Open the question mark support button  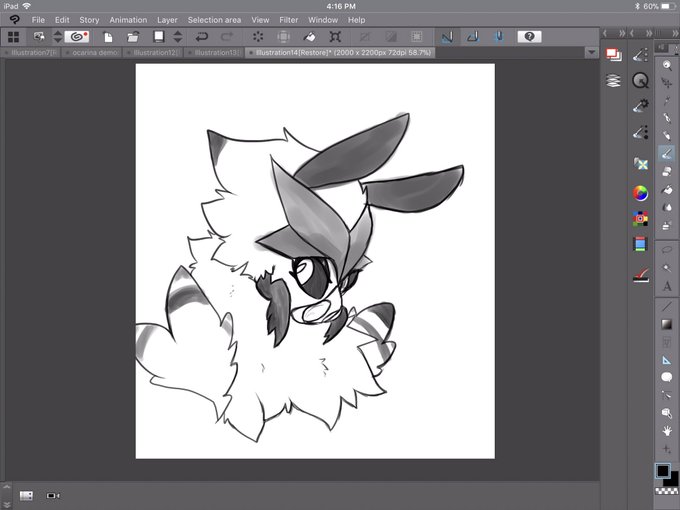529,36
